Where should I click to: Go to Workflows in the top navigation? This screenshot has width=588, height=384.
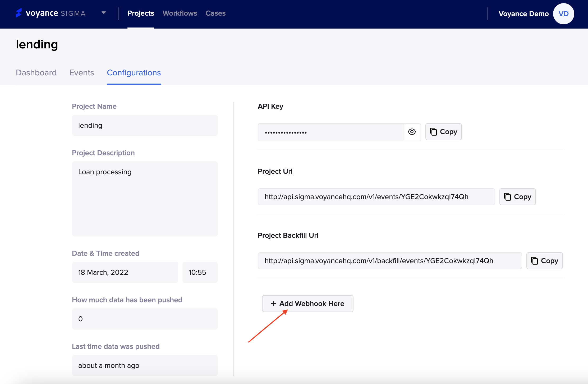point(180,13)
